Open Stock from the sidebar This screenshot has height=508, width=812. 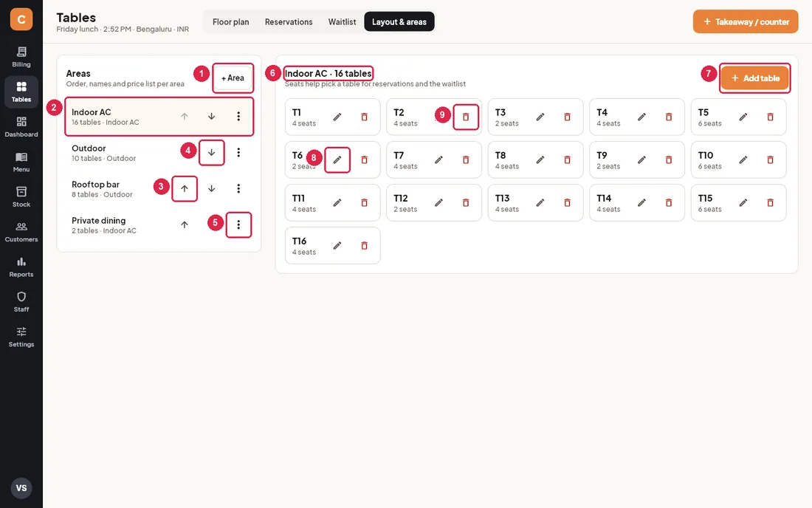pyautogui.click(x=21, y=197)
